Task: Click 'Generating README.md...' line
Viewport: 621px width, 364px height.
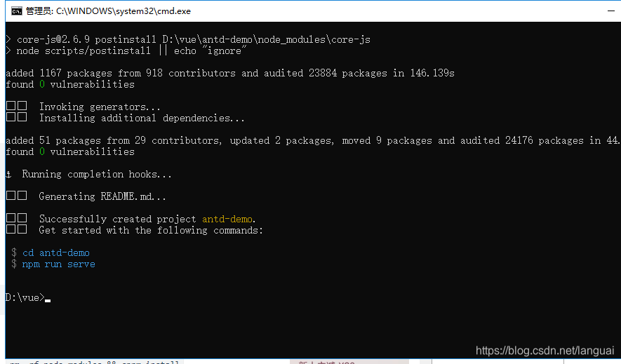Action: (x=102, y=196)
